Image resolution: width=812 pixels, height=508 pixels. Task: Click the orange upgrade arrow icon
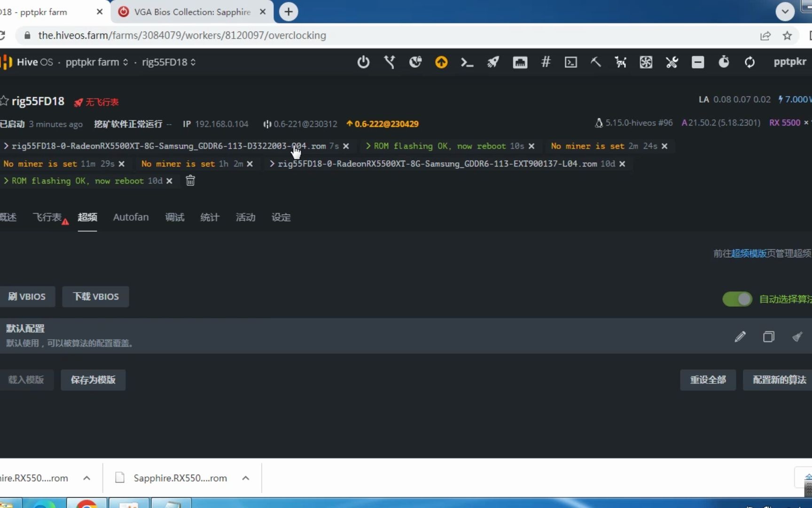click(x=441, y=62)
